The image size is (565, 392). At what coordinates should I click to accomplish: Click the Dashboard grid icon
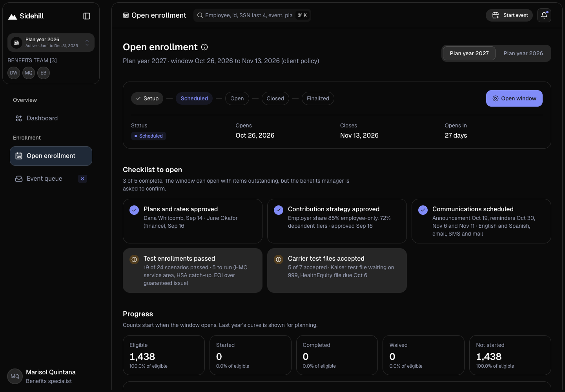(19, 118)
